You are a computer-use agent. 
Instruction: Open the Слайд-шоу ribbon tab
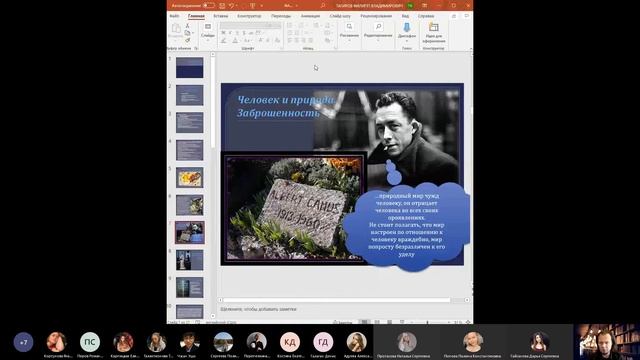(x=340, y=16)
